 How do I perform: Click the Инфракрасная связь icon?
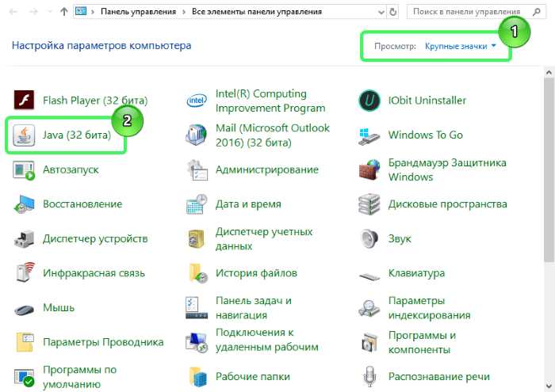pyautogui.click(x=25, y=272)
